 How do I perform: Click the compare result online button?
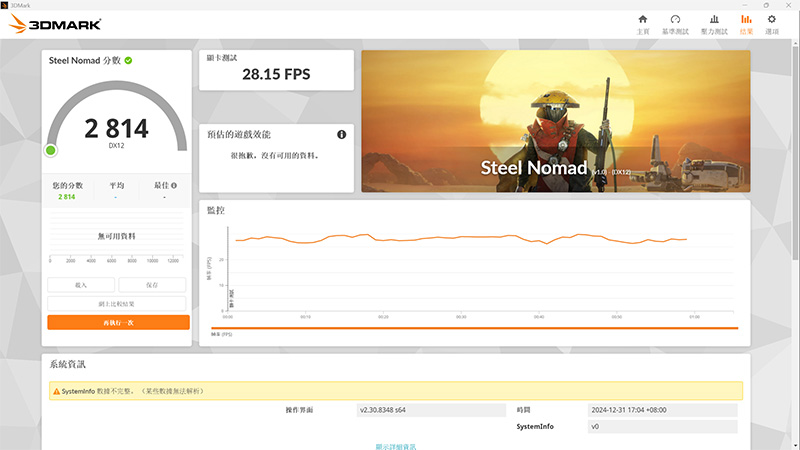point(116,304)
